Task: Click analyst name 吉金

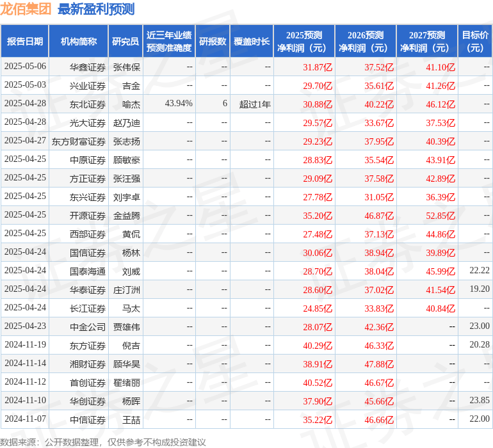Action: click(131, 86)
